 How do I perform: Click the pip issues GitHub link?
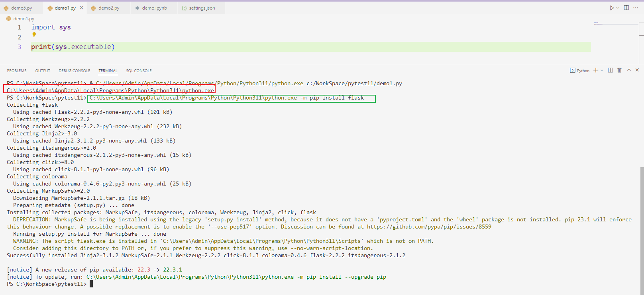429,227
